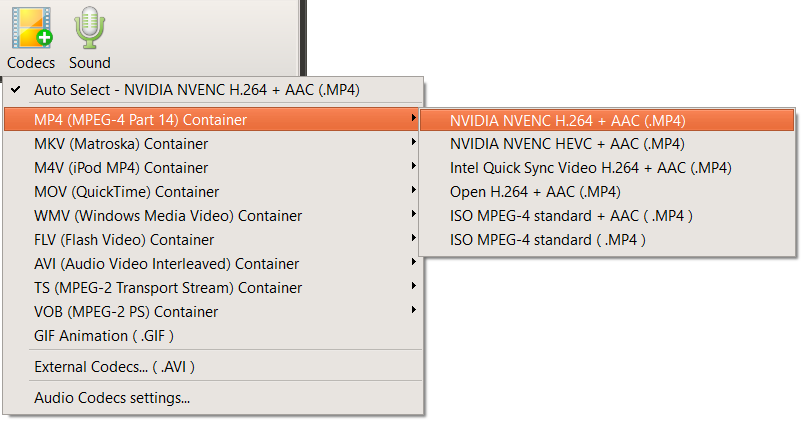Open AVI (Audio Video Interleaved) Container submenu
This screenshot has width=801, height=425.
214,264
